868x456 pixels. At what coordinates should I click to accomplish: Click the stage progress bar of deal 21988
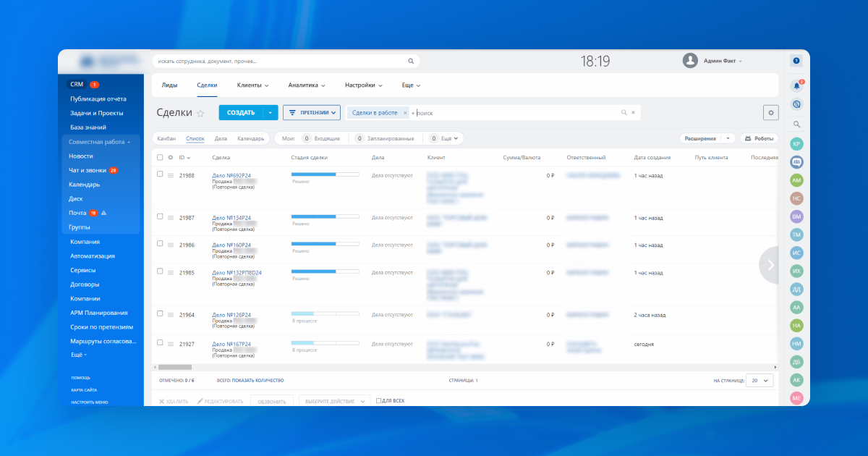coord(325,174)
